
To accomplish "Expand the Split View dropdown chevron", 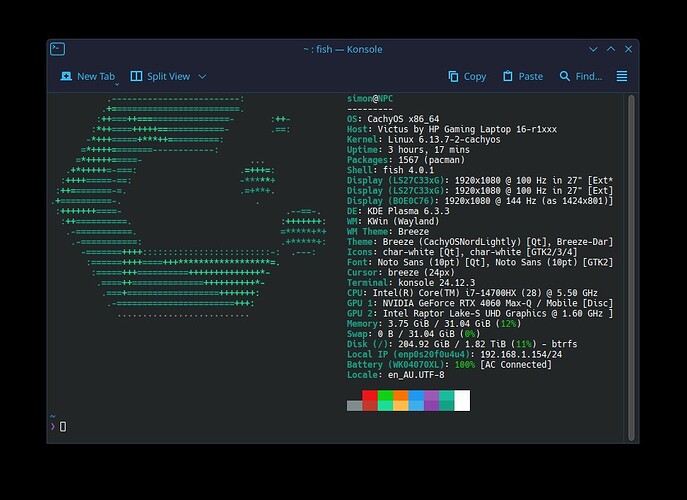I will point(202,76).
